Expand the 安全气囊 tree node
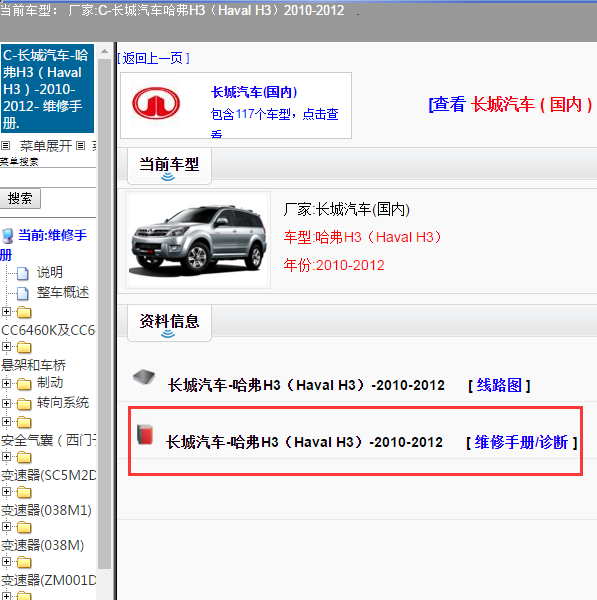 pos(6,421)
